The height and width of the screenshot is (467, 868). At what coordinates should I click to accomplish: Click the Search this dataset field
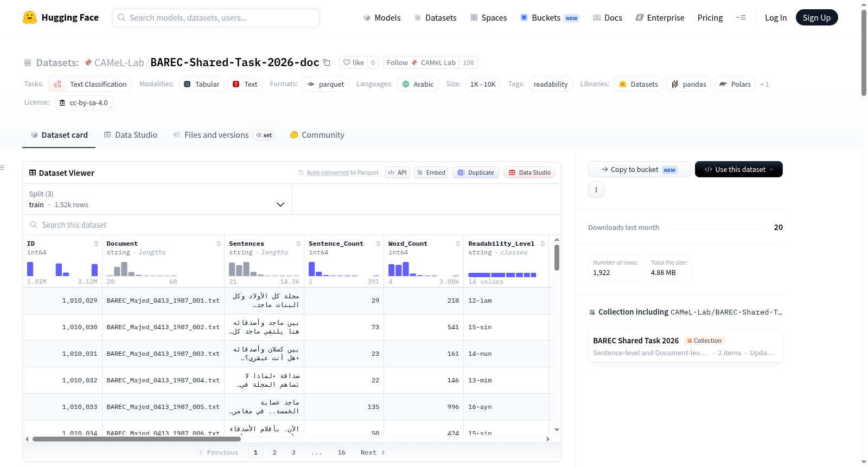292,225
